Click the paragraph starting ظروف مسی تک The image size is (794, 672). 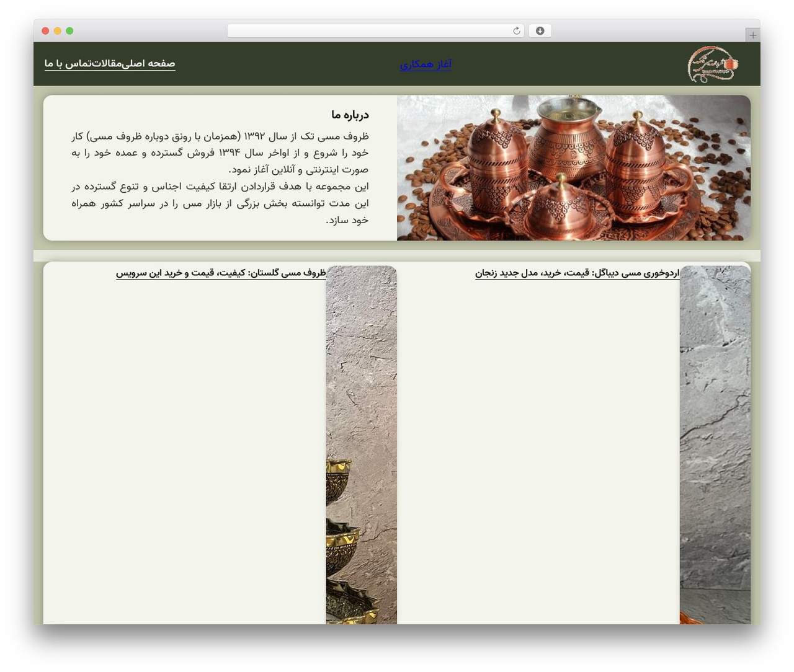click(x=220, y=153)
